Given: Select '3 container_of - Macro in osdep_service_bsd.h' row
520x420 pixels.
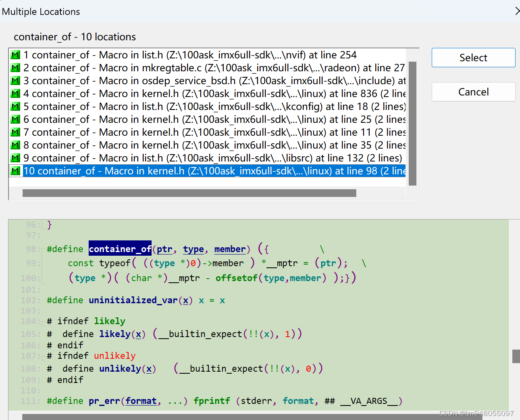Looking at the screenshot, I should (x=207, y=81).
